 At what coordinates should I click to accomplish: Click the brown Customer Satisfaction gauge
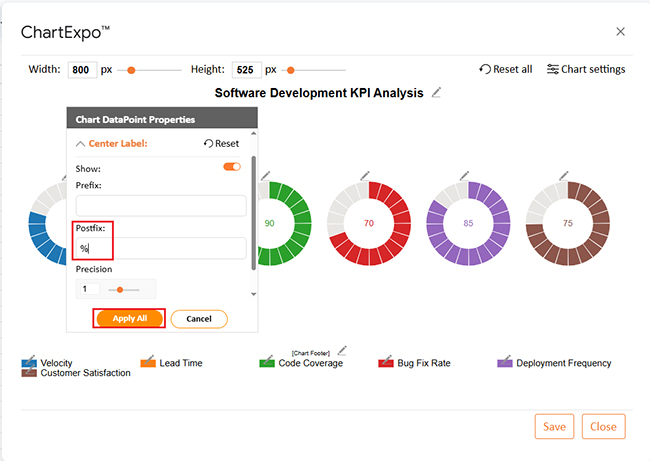(x=568, y=223)
